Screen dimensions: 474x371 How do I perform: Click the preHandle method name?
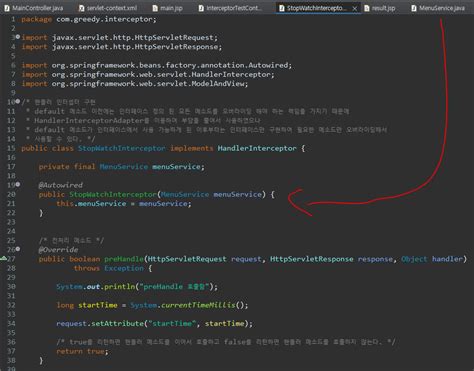click(x=124, y=259)
